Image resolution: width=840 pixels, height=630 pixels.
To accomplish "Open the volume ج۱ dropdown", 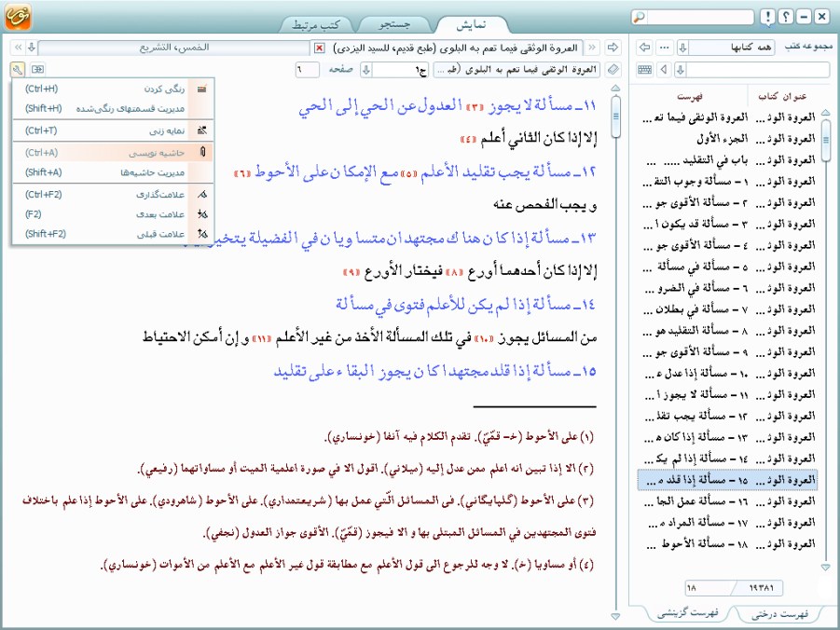I will tap(365, 70).
